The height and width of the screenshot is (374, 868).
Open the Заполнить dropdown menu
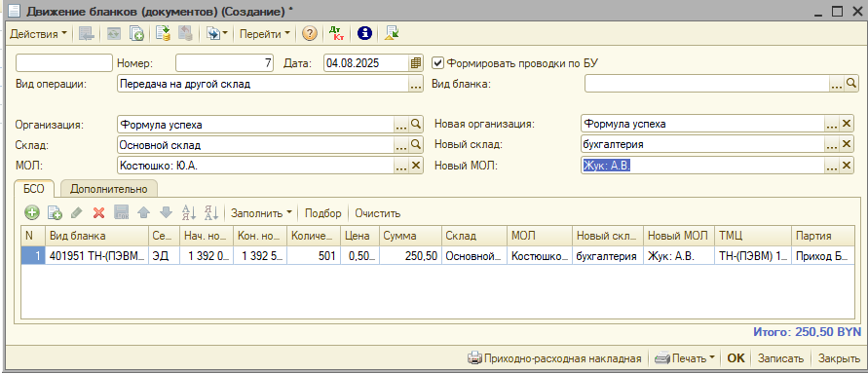pos(261,213)
